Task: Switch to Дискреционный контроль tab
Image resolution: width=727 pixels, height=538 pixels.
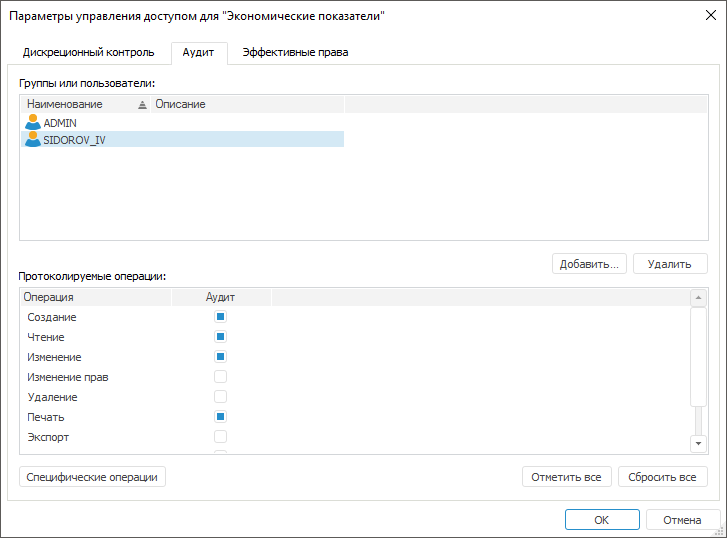Action: tap(89, 52)
